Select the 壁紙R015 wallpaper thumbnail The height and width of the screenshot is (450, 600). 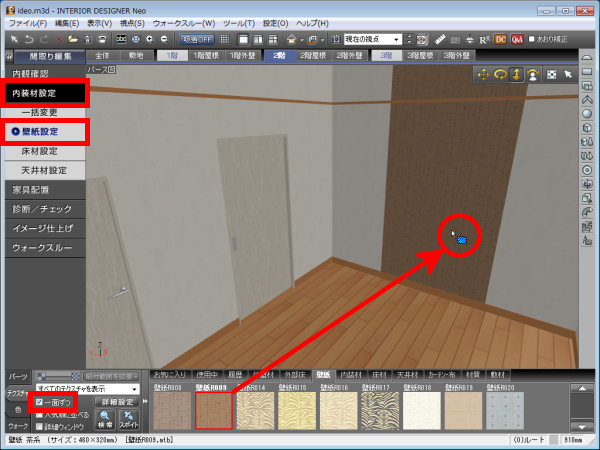click(x=294, y=408)
